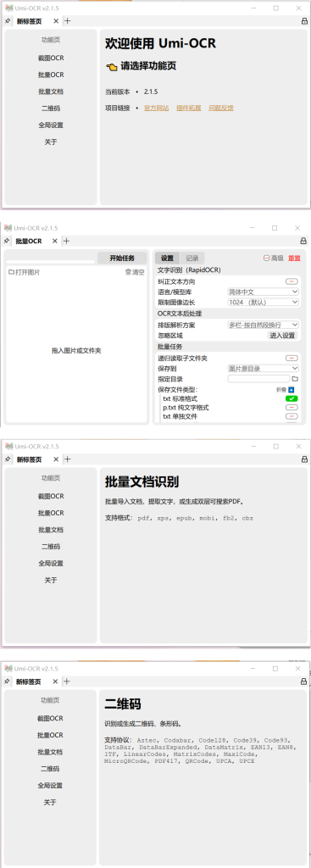This screenshot has height=868, width=311.
Task: Open a new tab beside the 批量OCR tab
Action: 66,242
